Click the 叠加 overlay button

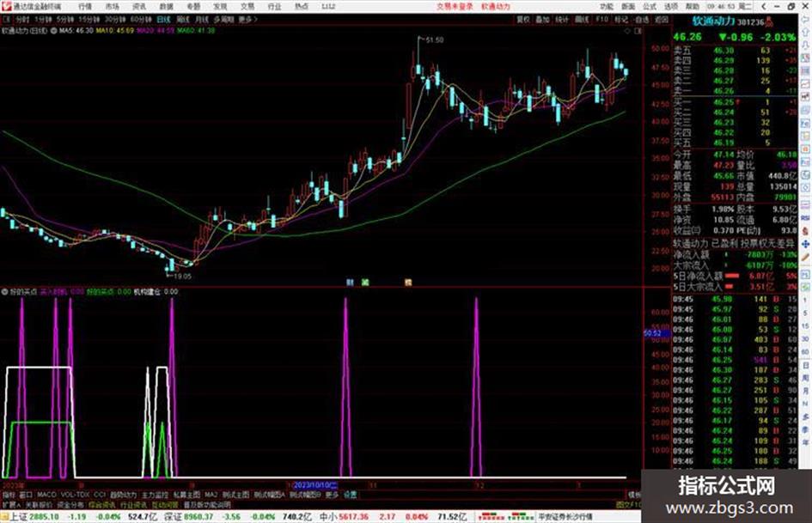pyautogui.click(x=542, y=19)
